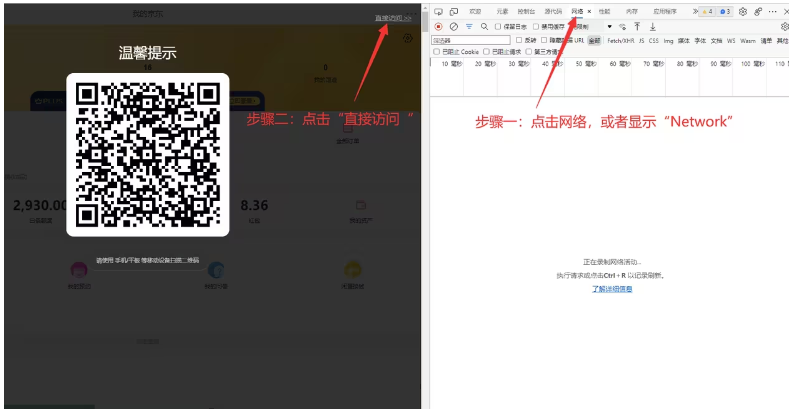This screenshot has width=797, height=409.
Task: Expand more DevTools tabs chevron
Action: tap(695, 12)
